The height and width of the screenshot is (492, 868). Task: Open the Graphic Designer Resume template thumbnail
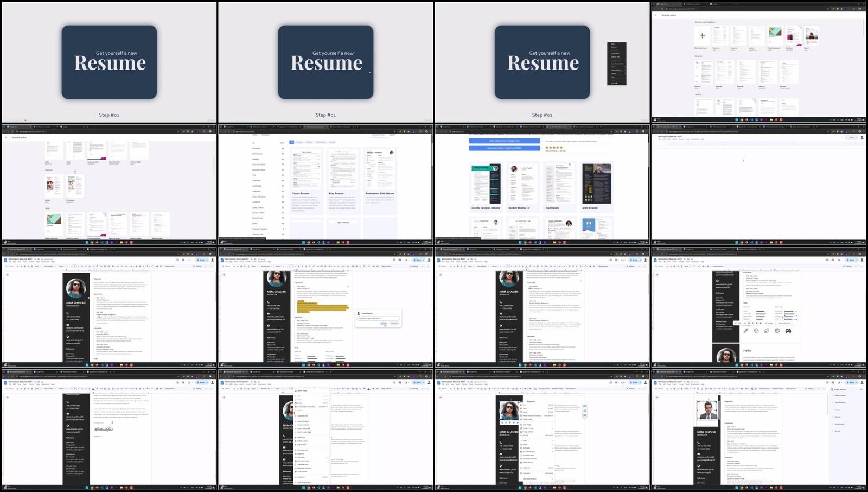[486, 185]
